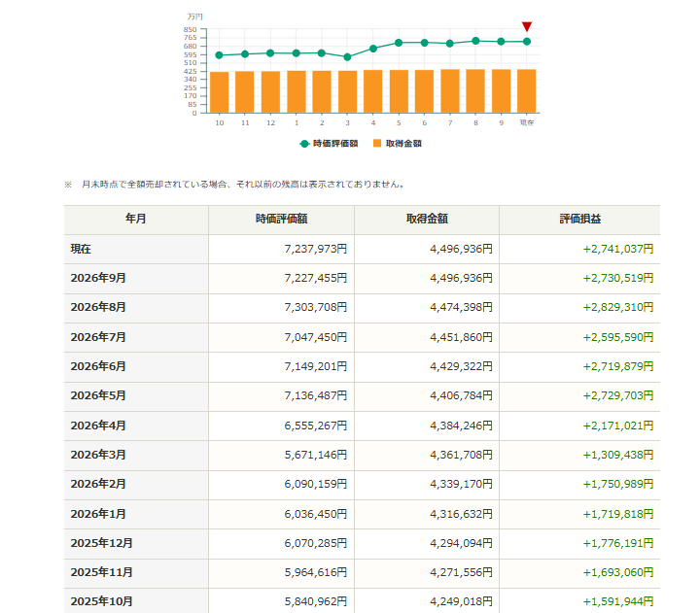The width and height of the screenshot is (700, 613).
Task: Select acquisition amount 4,451,860円
Action: pyautogui.click(x=461, y=337)
